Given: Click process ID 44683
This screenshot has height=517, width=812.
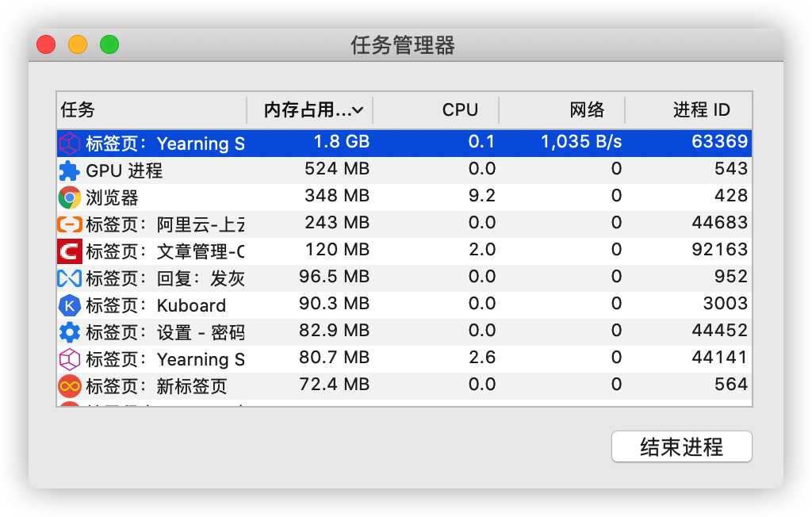Looking at the screenshot, I should click(720, 222).
